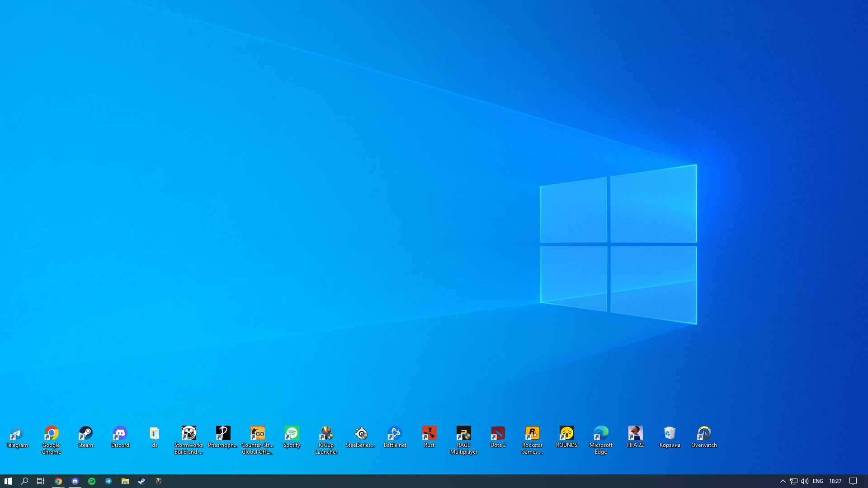
Task: Open the ENG language input switcher
Action: 818,481
